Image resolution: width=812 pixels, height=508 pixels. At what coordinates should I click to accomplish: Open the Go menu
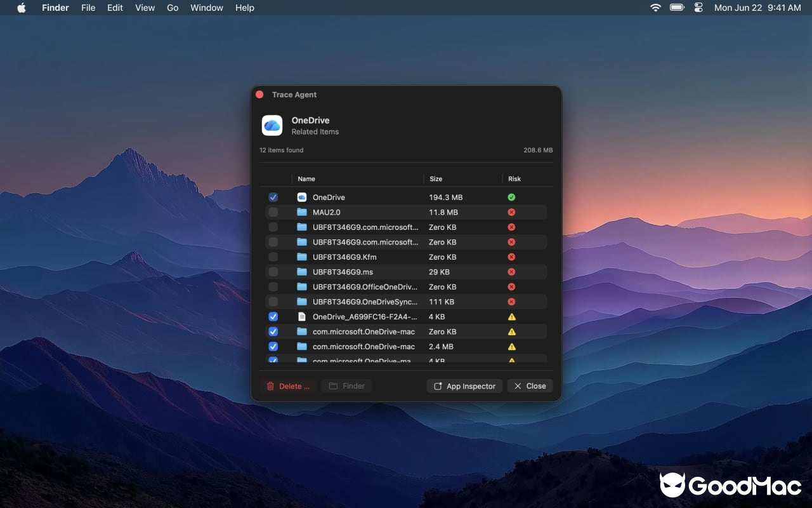point(173,8)
